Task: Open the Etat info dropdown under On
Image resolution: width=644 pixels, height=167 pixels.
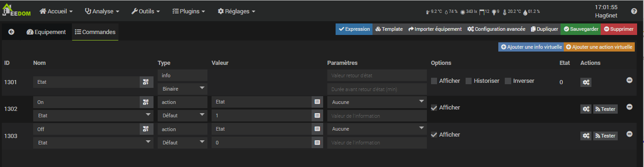Action: (x=94, y=115)
